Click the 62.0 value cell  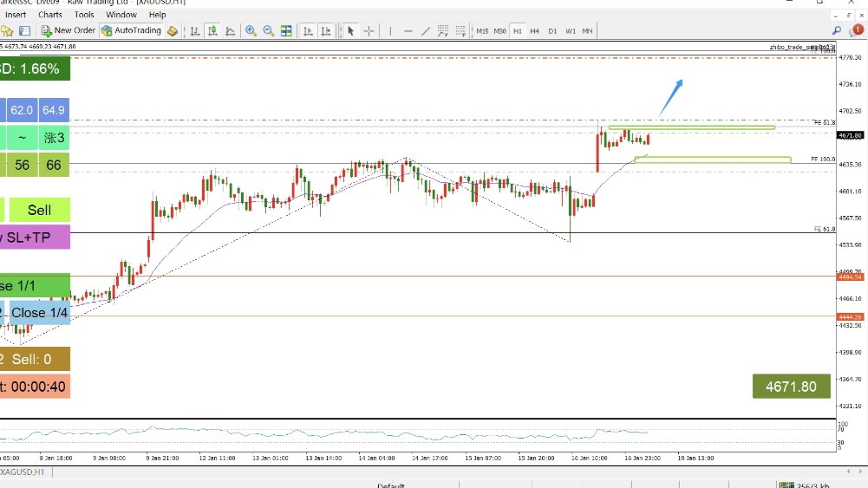pos(22,110)
